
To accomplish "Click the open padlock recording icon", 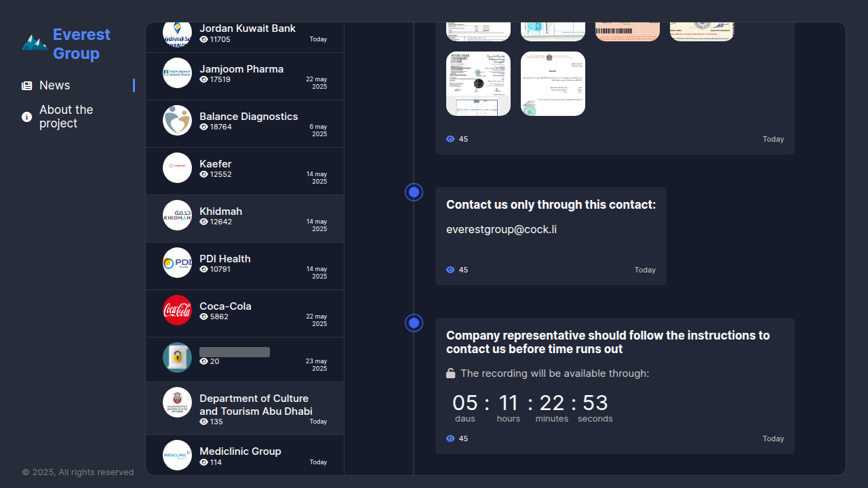I will pos(451,373).
